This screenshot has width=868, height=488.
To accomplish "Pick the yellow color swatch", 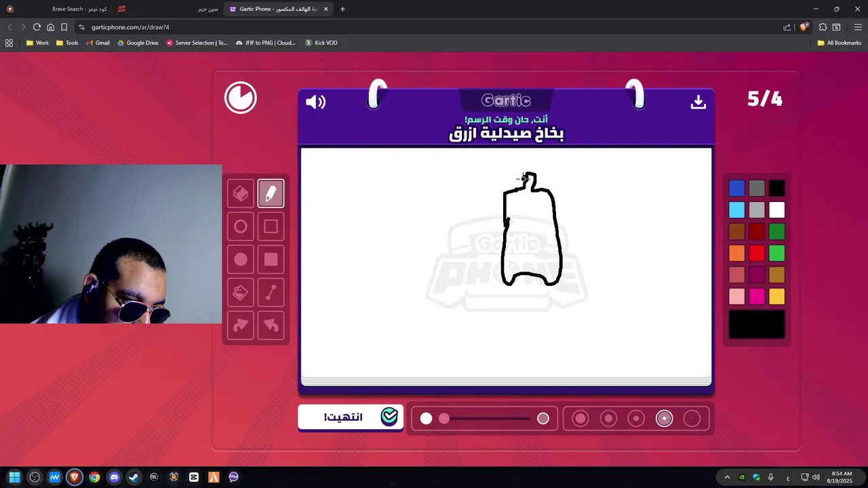I will pyautogui.click(x=777, y=297).
